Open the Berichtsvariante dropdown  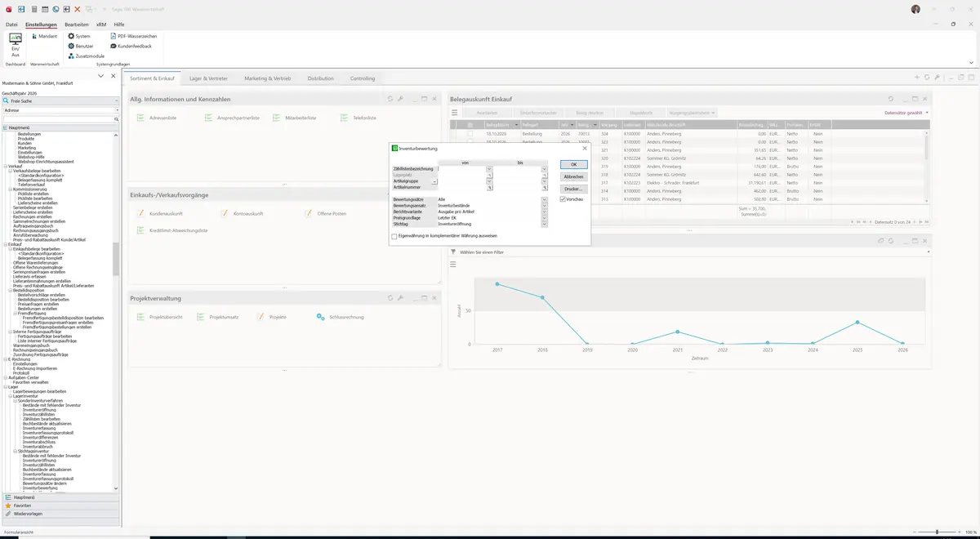click(544, 212)
